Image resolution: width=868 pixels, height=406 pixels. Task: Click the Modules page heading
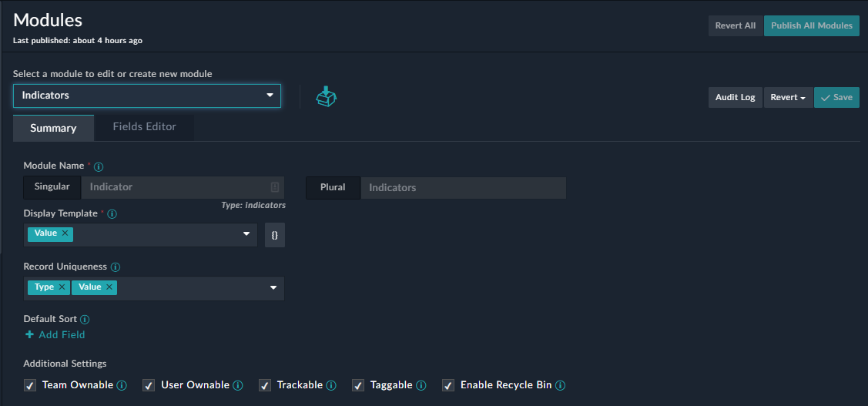(x=48, y=20)
